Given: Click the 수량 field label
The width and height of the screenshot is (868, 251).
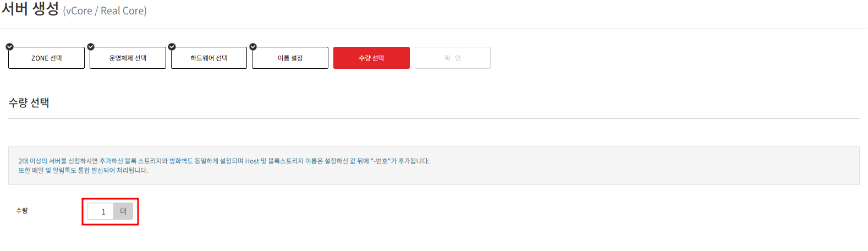Looking at the screenshot, I should (22, 211).
